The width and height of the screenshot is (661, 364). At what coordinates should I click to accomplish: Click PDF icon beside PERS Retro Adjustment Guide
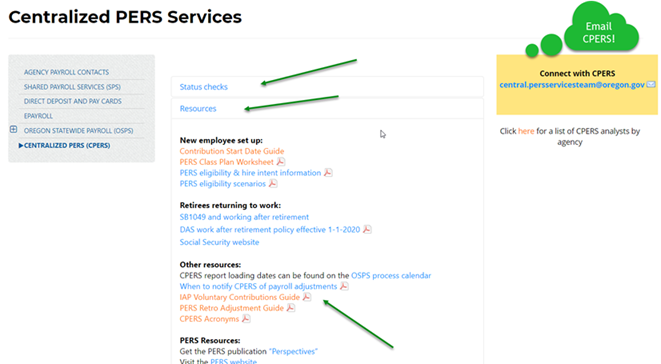click(x=290, y=308)
